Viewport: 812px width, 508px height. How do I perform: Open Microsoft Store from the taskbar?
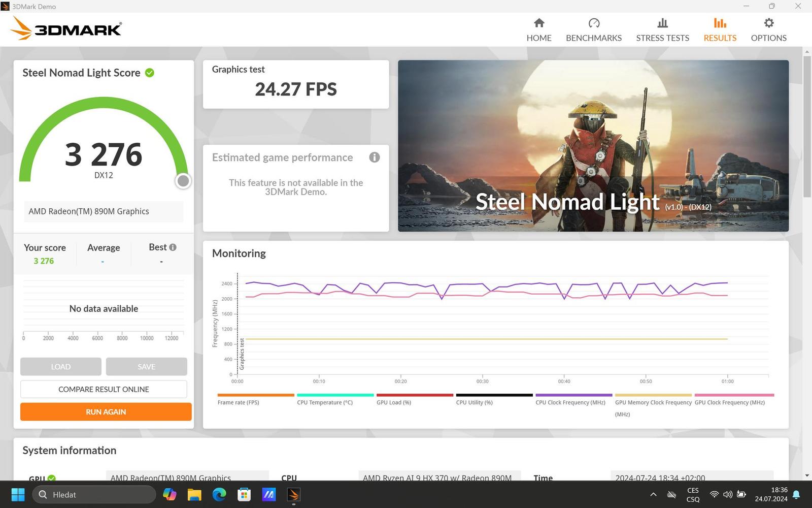pyautogui.click(x=244, y=494)
